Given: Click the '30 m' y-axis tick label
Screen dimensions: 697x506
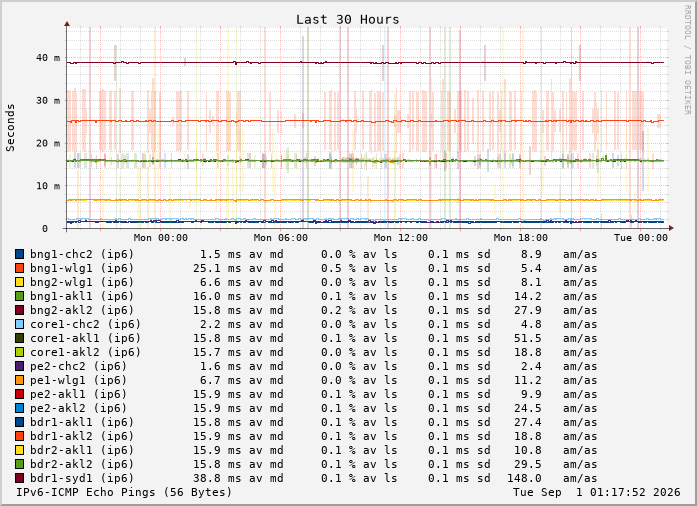Looking at the screenshot, I should tap(48, 100).
